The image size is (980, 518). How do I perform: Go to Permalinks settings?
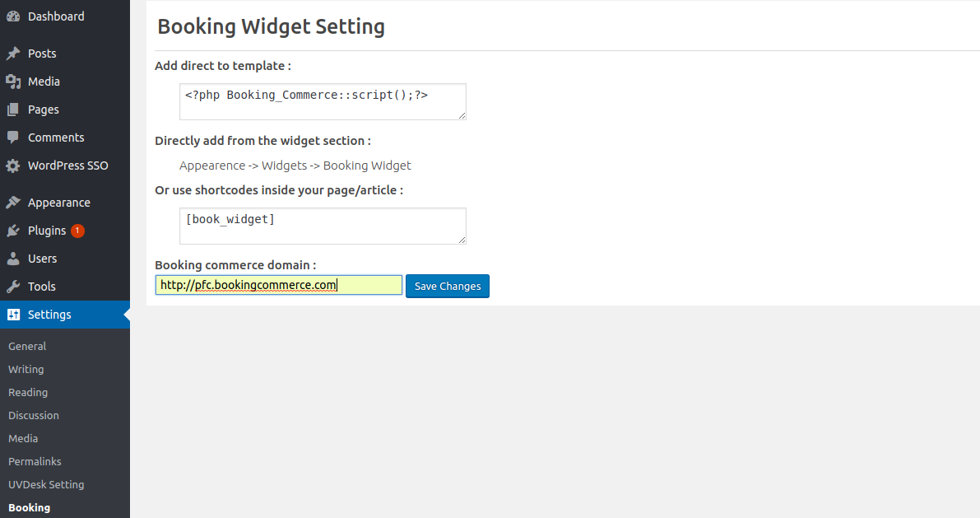coord(35,462)
